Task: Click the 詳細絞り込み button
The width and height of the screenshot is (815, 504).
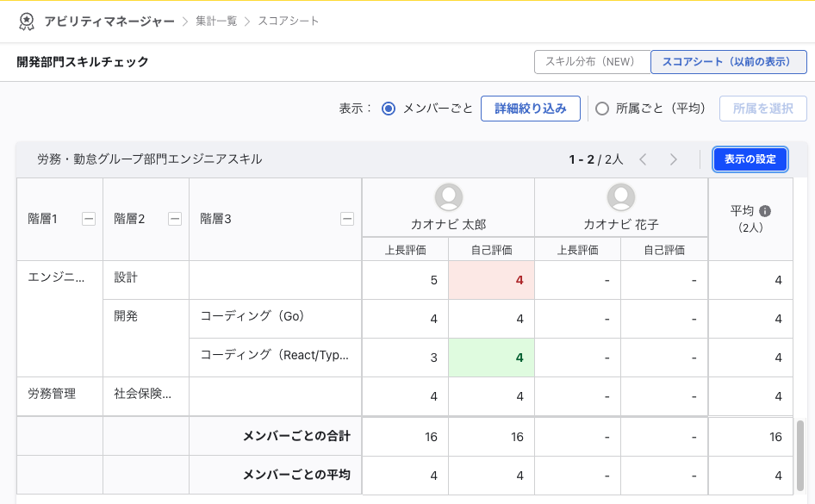Action: pyautogui.click(x=531, y=109)
